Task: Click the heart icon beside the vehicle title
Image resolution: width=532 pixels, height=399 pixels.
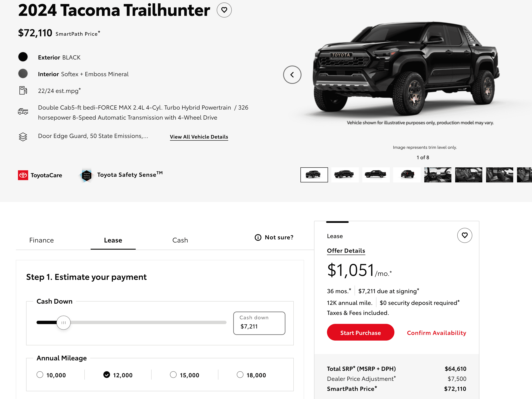Action: coord(224,10)
